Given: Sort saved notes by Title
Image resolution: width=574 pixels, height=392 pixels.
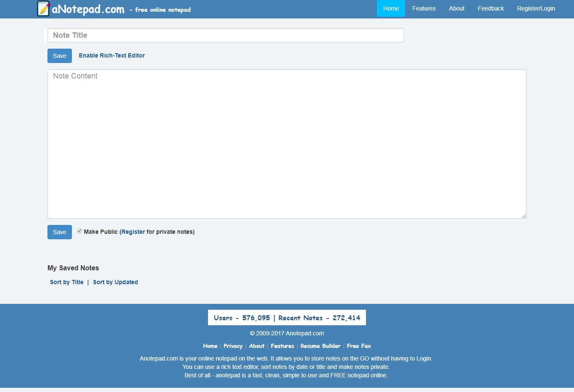Looking at the screenshot, I should click(66, 282).
